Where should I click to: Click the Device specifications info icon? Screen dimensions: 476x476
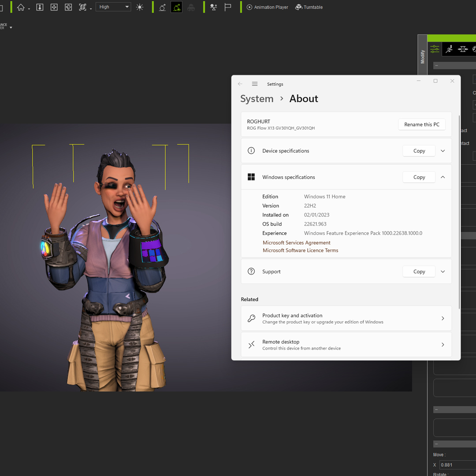click(251, 151)
